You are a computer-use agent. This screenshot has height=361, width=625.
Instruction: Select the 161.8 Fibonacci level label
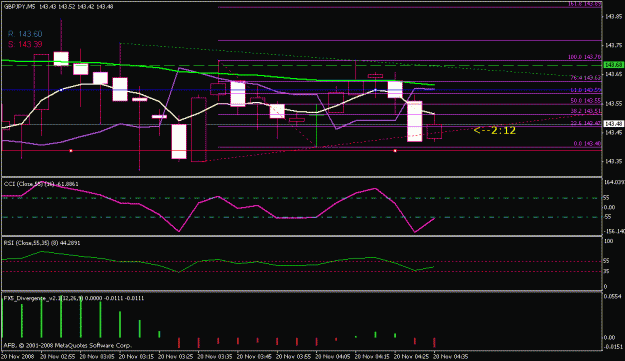(x=584, y=4)
